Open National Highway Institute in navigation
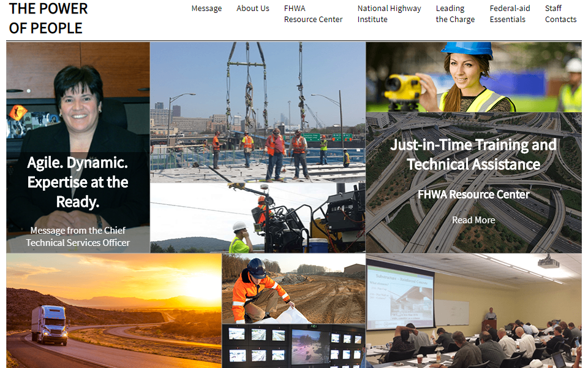Viewport: 588px width, 368px height. (390, 14)
